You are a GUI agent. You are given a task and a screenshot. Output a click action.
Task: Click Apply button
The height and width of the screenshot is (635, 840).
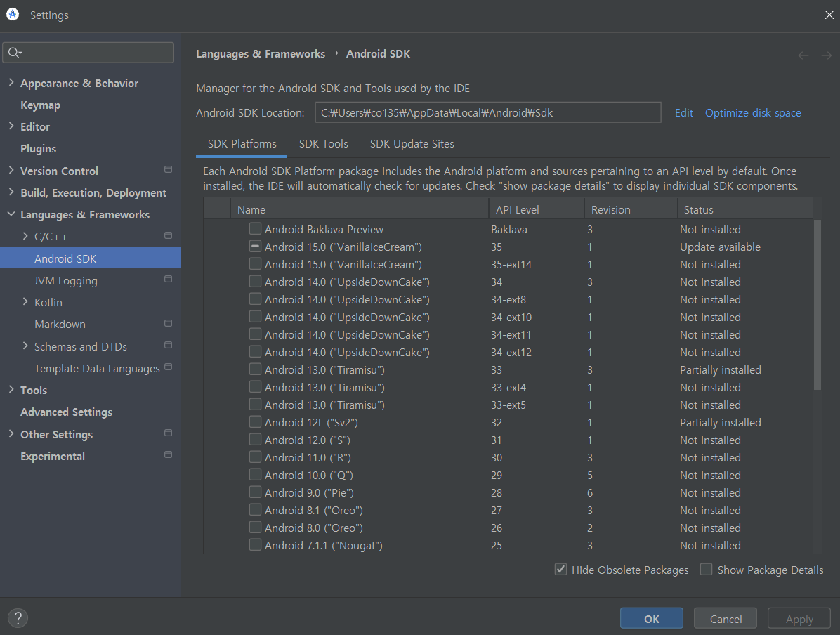[x=799, y=618]
